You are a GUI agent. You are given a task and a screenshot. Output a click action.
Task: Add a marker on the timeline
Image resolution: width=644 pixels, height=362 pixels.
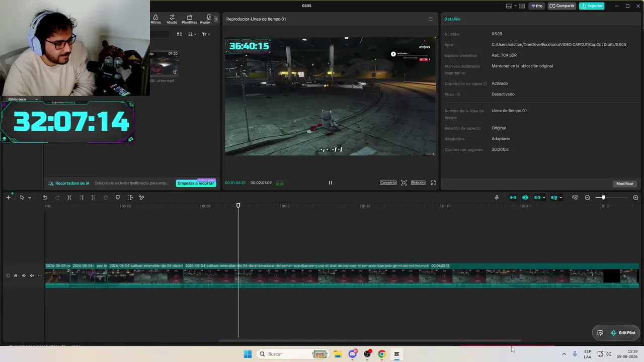tap(118, 198)
